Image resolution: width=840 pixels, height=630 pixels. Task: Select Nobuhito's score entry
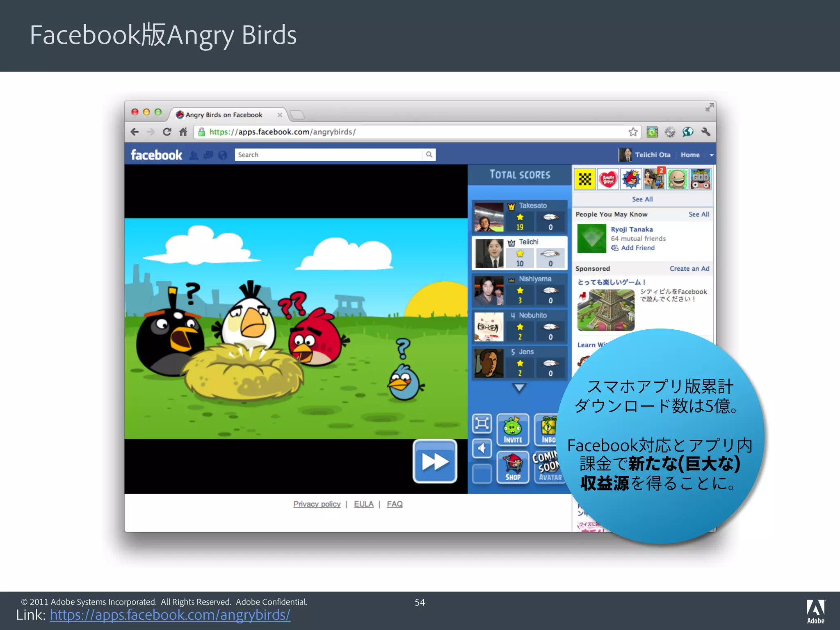click(519, 326)
